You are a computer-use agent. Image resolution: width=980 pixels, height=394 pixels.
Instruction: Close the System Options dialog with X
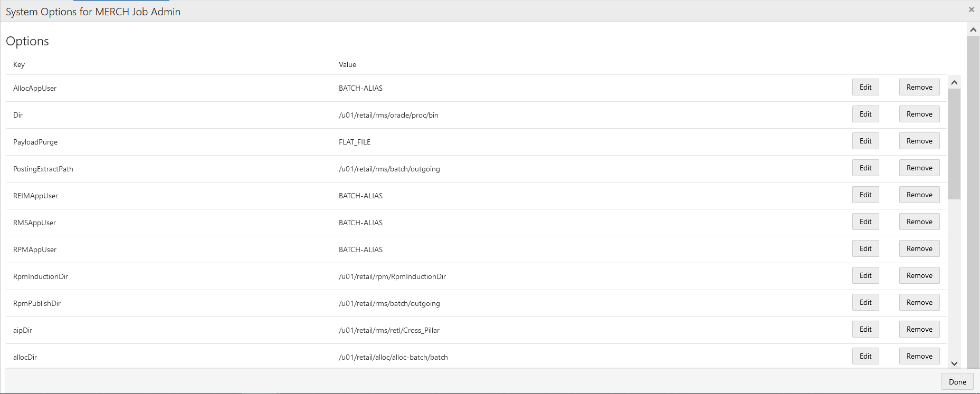[x=971, y=9]
